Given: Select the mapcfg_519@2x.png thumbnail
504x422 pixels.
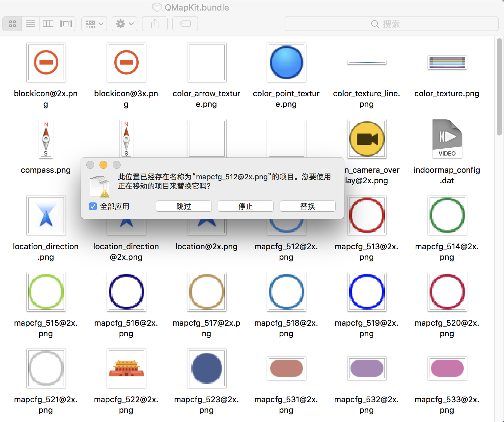Looking at the screenshot, I should click(x=367, y=292).
